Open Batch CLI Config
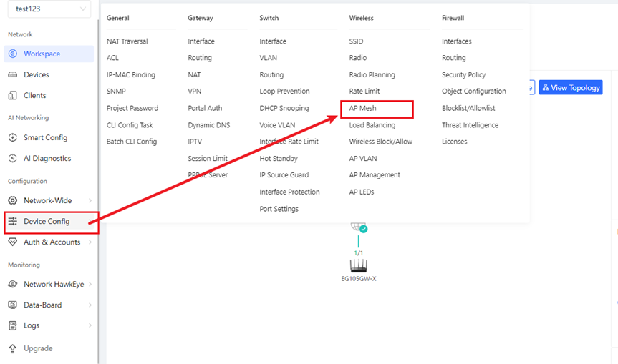 tap(132, 142)
